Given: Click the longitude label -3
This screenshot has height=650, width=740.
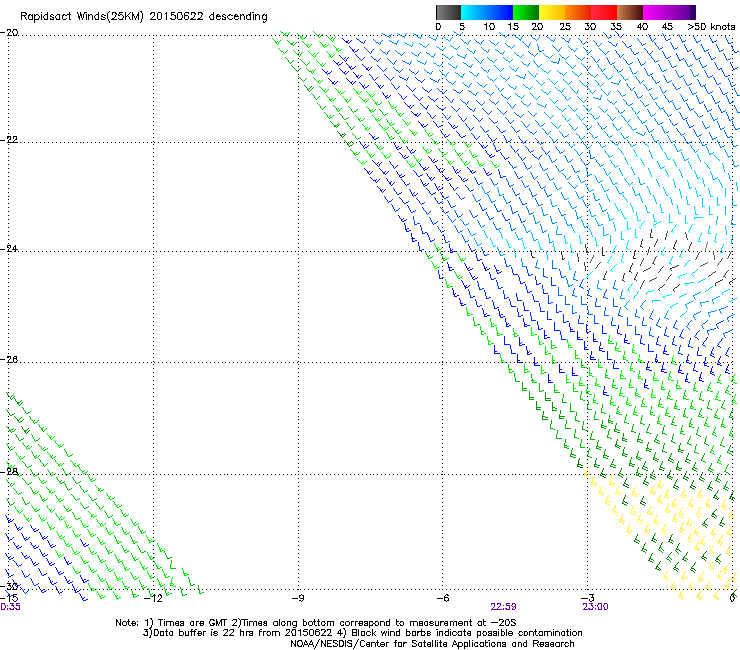Looking at the screenshot, I should 587,598.
